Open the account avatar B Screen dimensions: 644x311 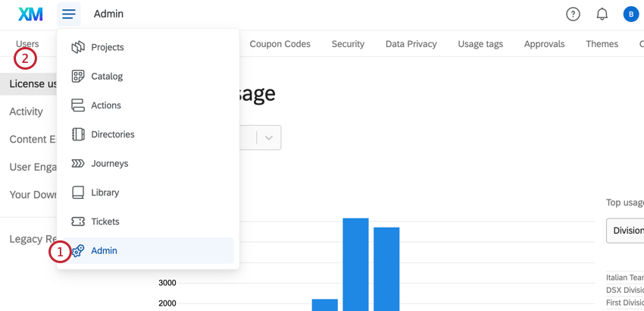coord(631,14)
